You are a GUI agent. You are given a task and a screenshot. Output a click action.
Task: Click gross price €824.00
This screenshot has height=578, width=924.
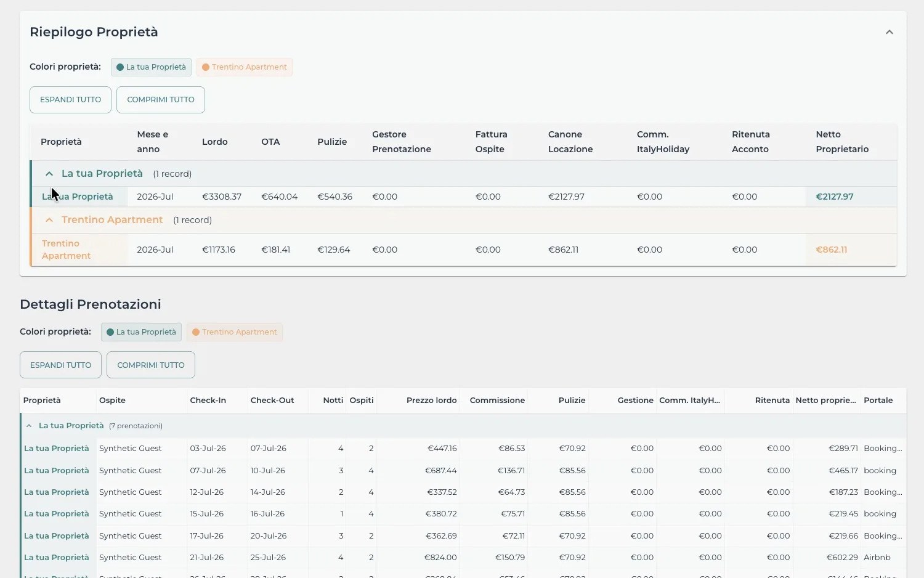pos(440,558)
